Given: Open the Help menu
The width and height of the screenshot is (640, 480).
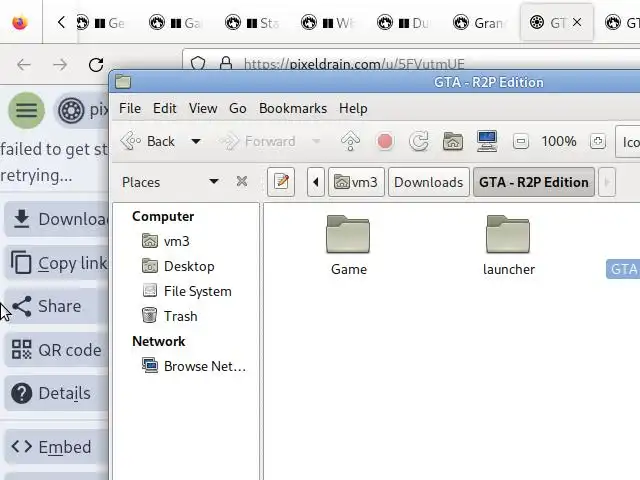Looking at the screenshot, I should pos(353,108).
